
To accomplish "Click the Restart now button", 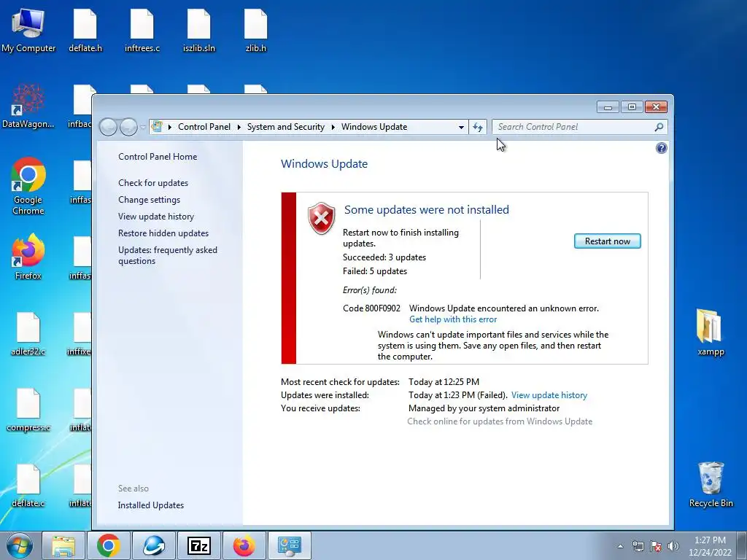I will [x=608, y=241].
